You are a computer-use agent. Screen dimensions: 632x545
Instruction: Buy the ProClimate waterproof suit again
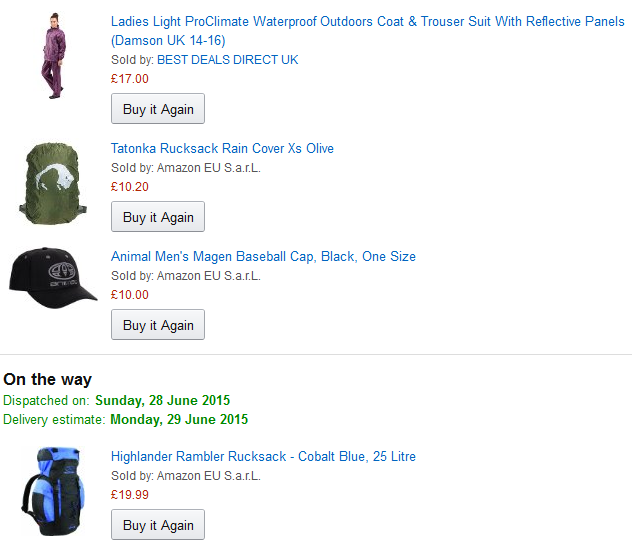tap(158, 109)
